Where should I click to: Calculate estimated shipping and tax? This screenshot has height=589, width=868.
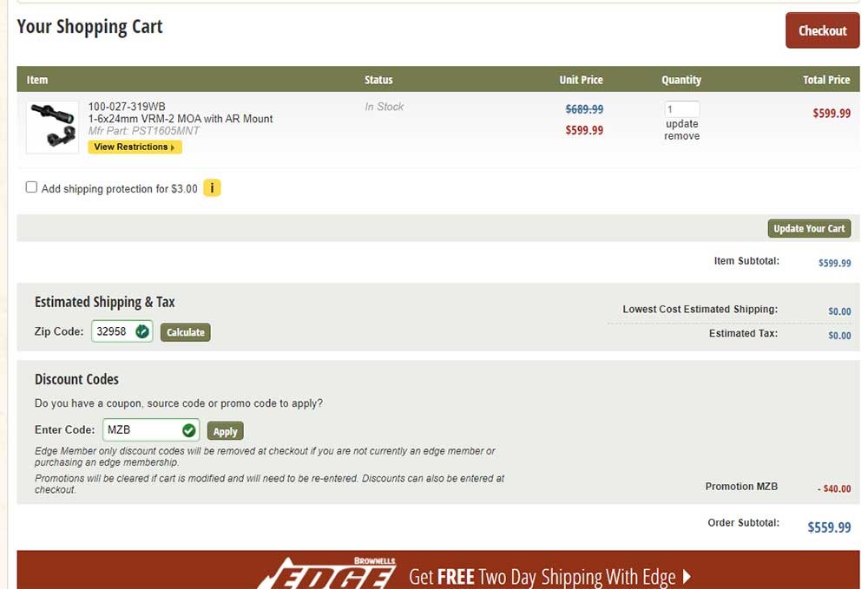point(185,332)
